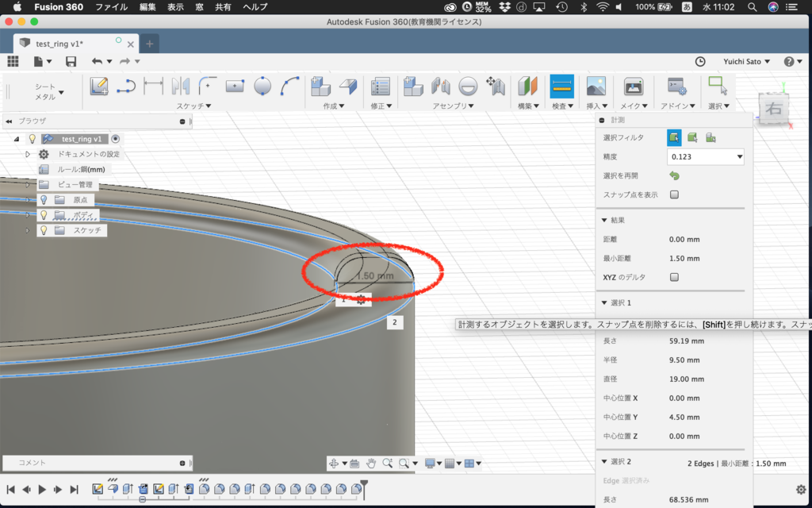Open the 編集 menu
Screen dimensions: 812x508
[x=147, y=6]
